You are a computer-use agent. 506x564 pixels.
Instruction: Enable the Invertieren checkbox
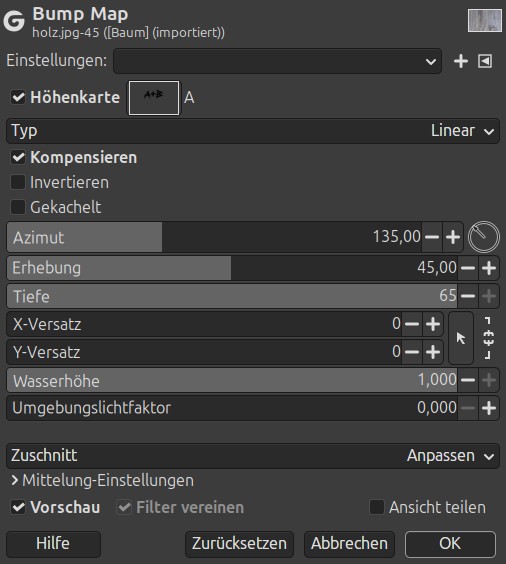(18, 182)
